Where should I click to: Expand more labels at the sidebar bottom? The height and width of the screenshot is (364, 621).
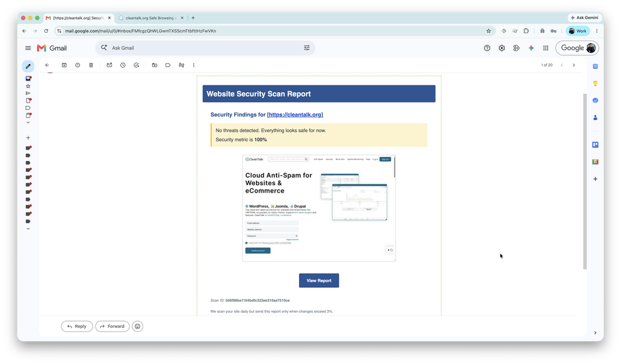[28, 229]
